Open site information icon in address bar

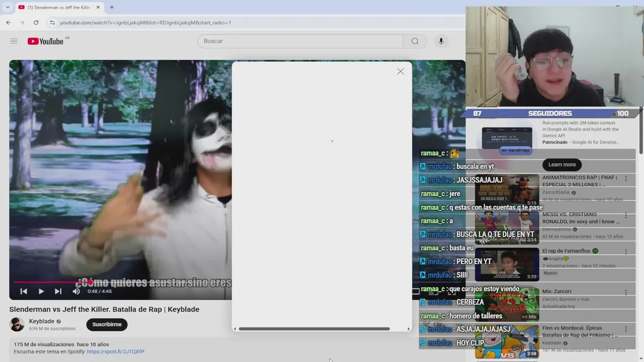[x=52, y=23]
